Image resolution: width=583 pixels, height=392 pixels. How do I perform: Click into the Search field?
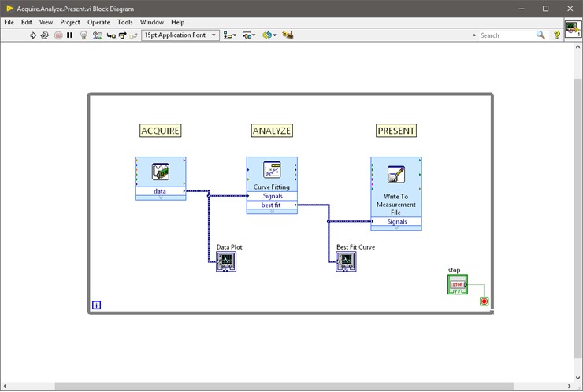pos(507,35)
